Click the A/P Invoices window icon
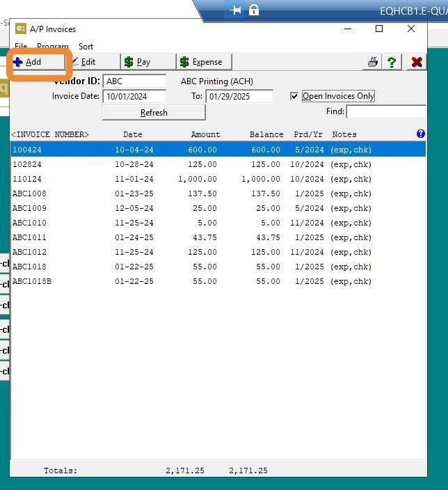Screen dimensions: 448x490 [21, 29]
